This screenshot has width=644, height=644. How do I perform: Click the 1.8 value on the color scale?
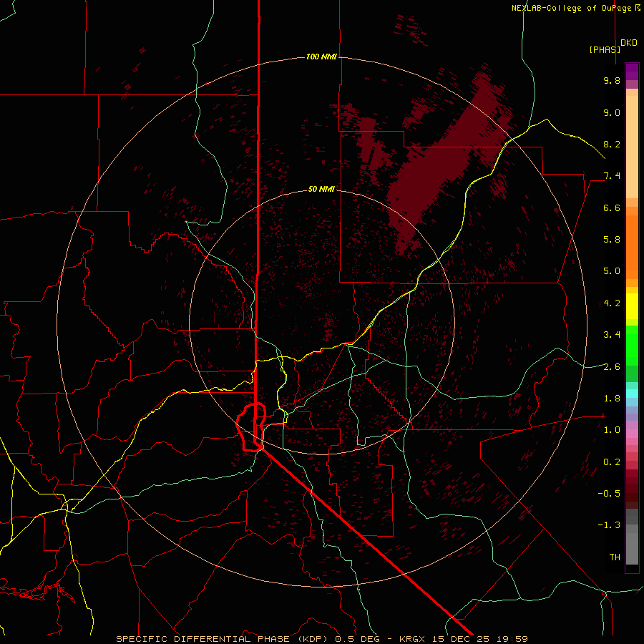(612, 399)
